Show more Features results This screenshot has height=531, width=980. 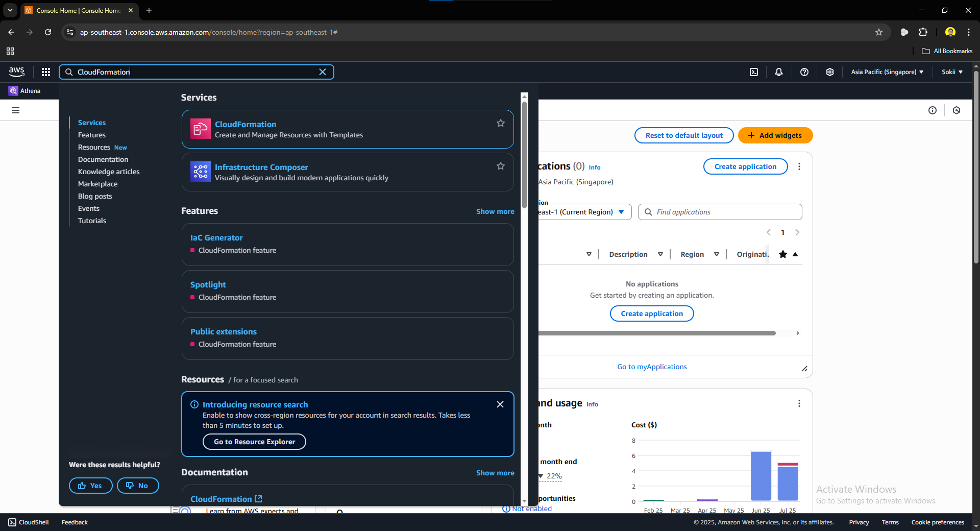tap(495, 211)
